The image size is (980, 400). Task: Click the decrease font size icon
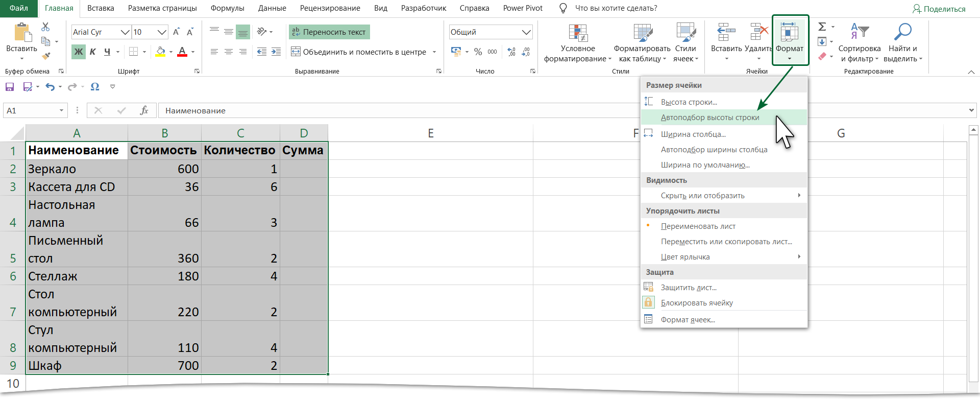(x=190, y=32)
